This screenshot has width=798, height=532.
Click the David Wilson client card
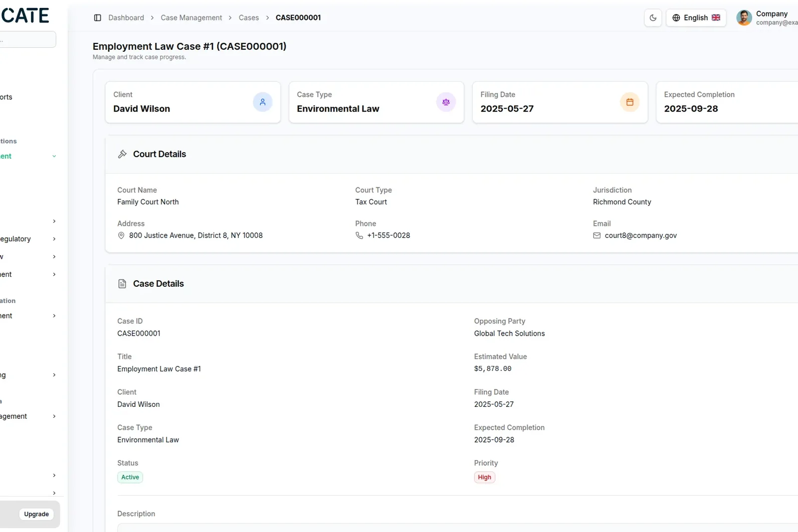193,102
